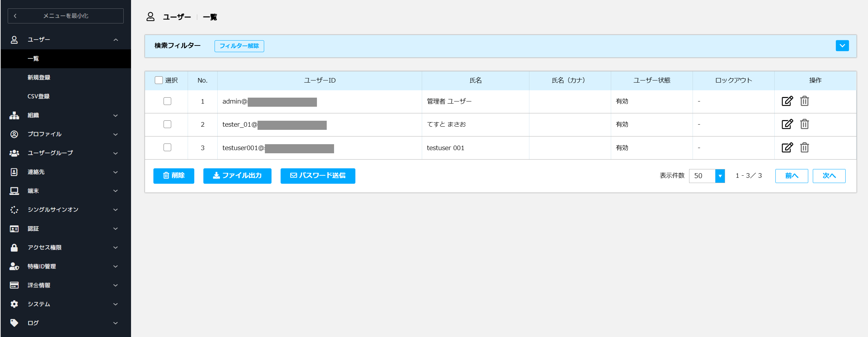Image resolution: width=868 pixels, height=337 pixels.
Task: Click the trash icon for testuser001
Action: point(804,148)
